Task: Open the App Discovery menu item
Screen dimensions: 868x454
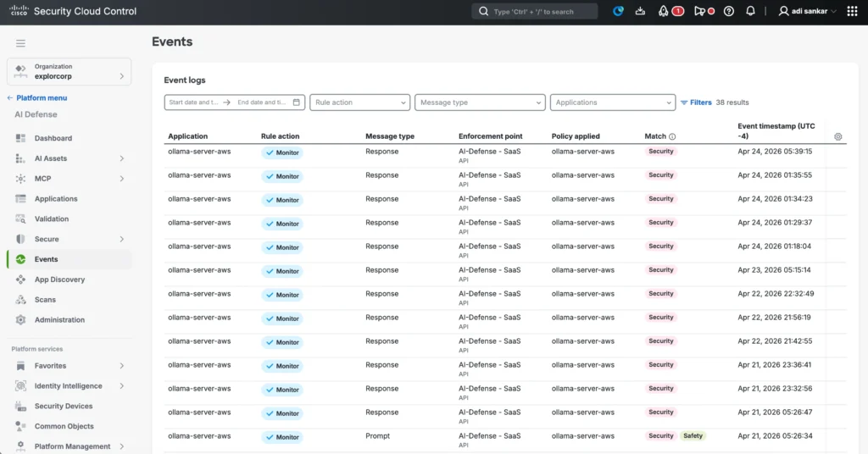Action: [70, 280]
